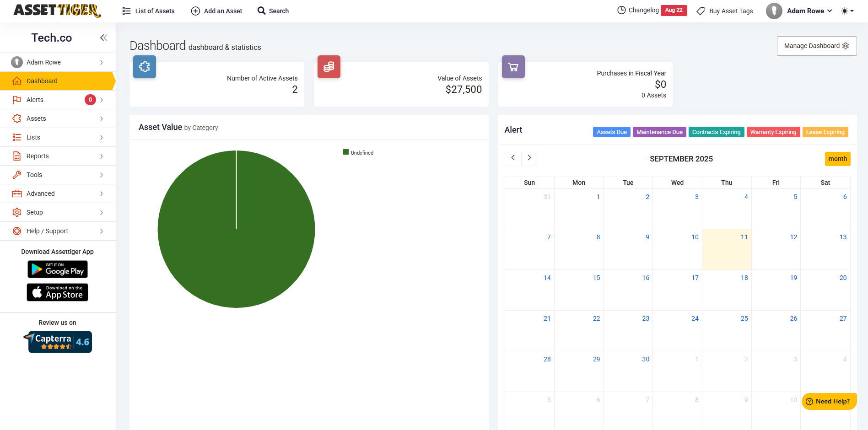Expand the Alerts menu chevron

point(102,100)
